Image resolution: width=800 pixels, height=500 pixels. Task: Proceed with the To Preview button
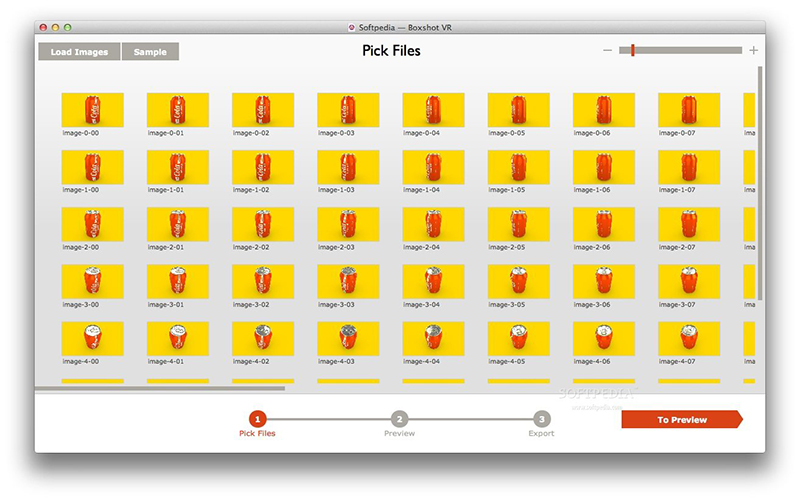click(x=682, y=419)
